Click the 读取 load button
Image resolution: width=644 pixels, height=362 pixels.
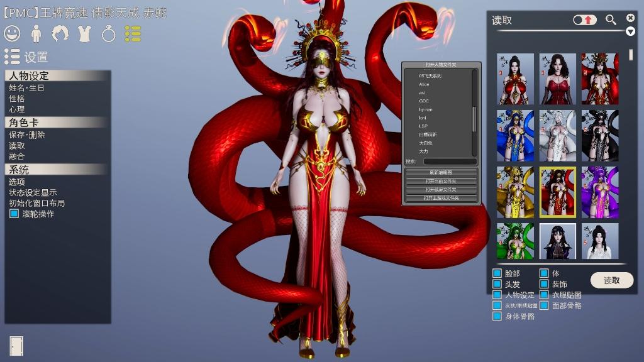click(x=611, y=280)
